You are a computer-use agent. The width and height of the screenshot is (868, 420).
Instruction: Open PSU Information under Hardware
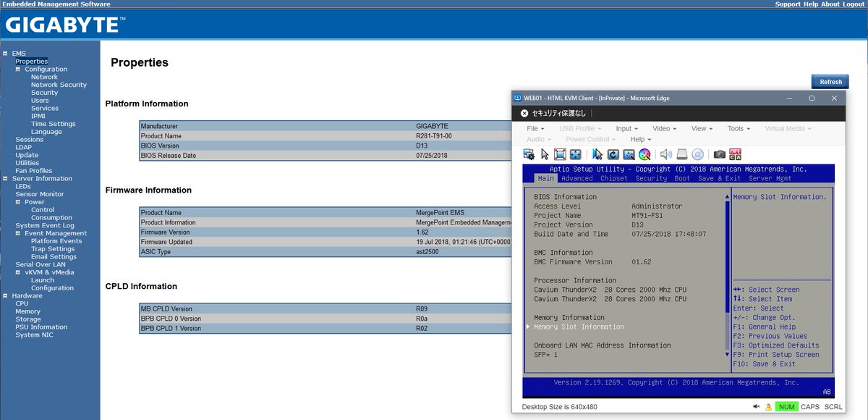[41, 327]
